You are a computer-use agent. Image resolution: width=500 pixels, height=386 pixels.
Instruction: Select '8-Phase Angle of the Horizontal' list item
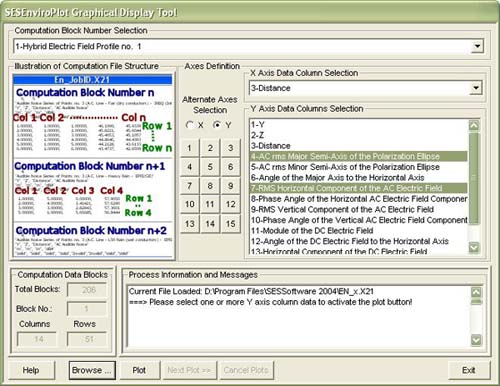click(x=359, y=199)
